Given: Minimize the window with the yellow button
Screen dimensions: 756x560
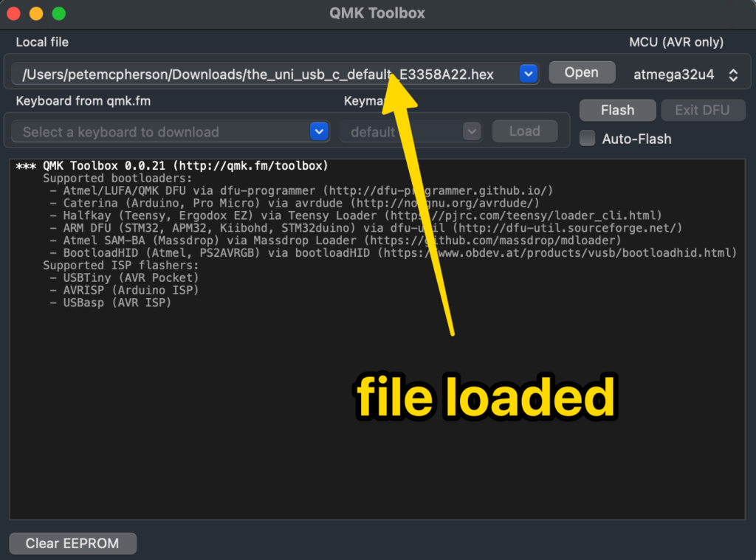Looking at the screenshot, I should pyautogui.click(x=36, y=13).
